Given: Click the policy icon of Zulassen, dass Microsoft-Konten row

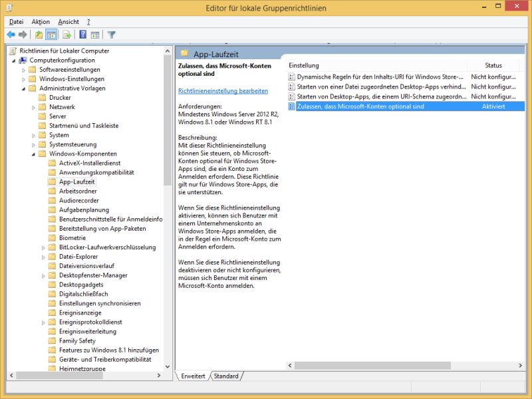Looking at the screenshot, I should point(291,106).
